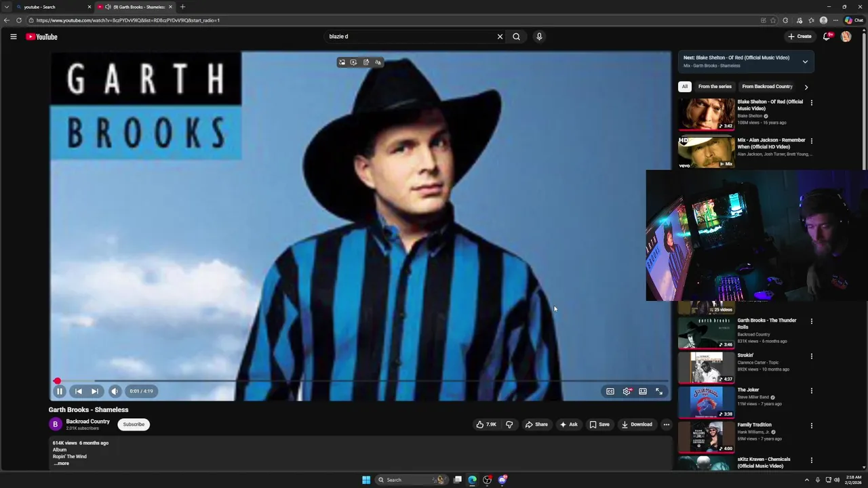868x488 pixels.
Task: Open Edge Copilot Chat
Action: tap(854, 20)
